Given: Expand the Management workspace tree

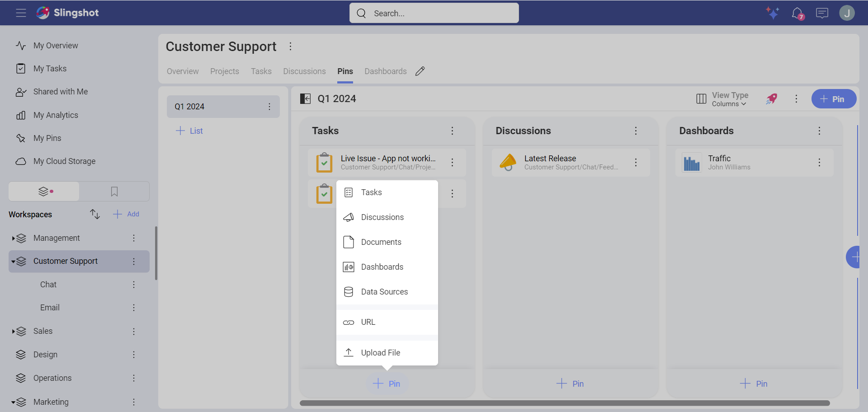Looking at the screenshot, I should (13, 238).
